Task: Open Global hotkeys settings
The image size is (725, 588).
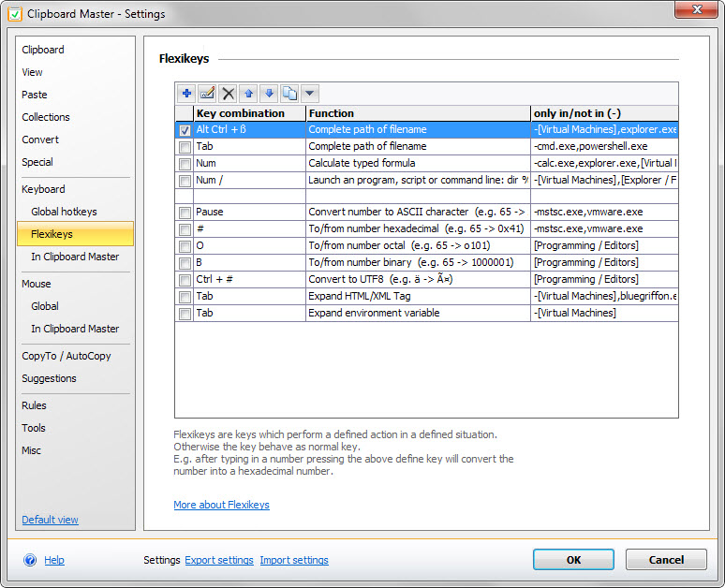Action: (x=64, y=212)
